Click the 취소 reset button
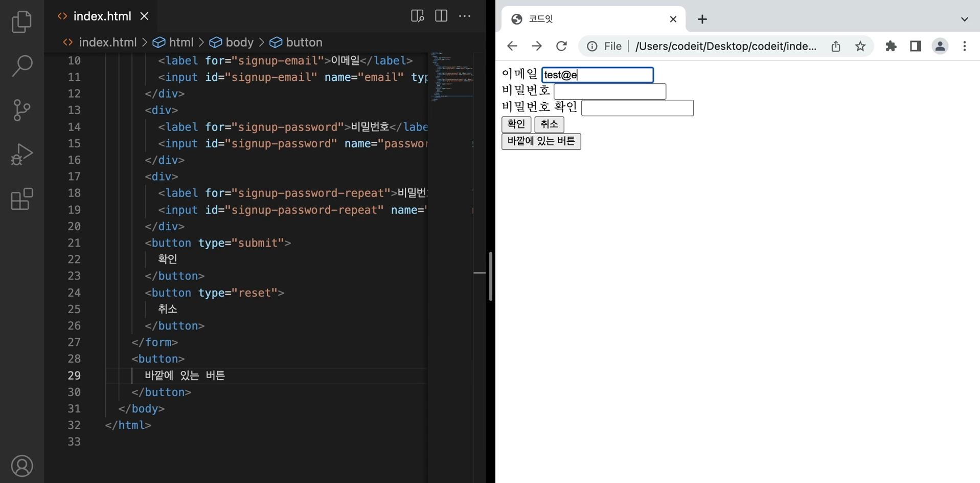Screen dimensions: 980x483 pos(549,124)
